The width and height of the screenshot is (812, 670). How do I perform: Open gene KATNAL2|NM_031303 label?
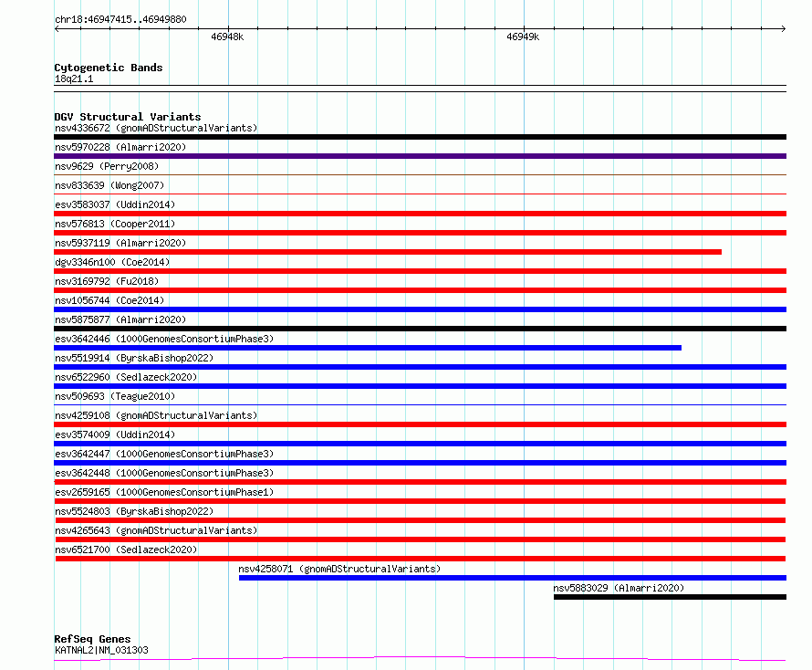(x=101, y=650)
